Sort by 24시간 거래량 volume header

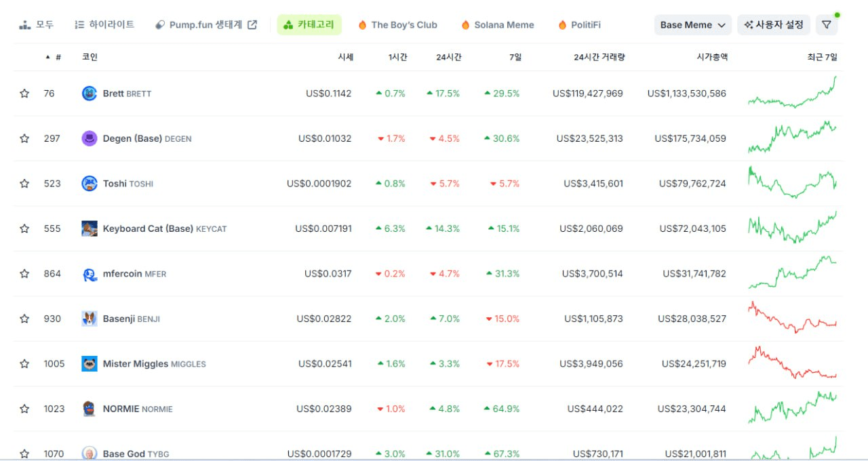[x=599, y=58]
